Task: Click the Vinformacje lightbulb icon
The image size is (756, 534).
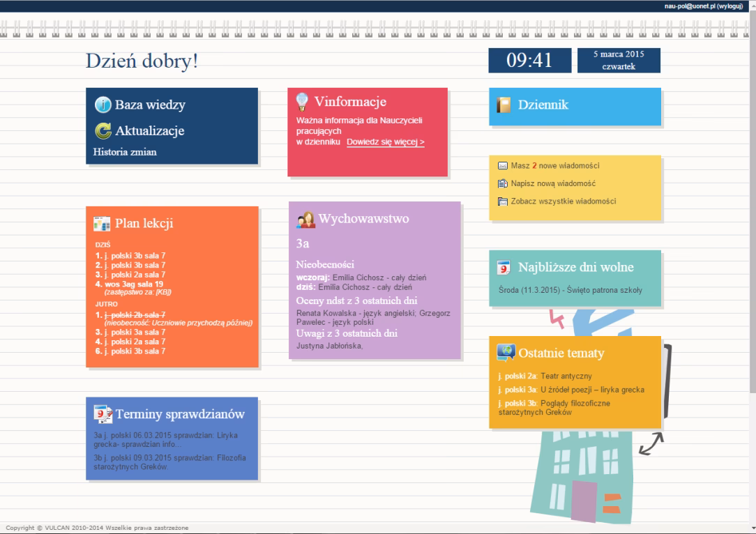Action: [303, 102]
